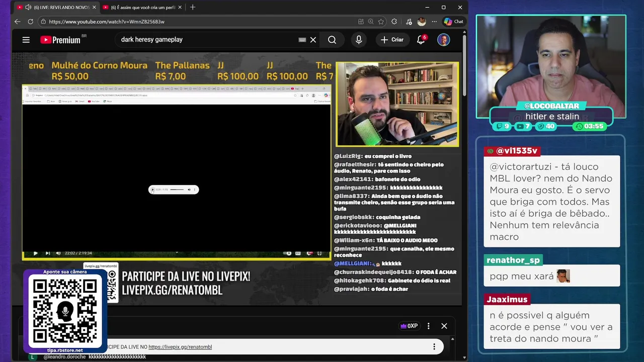
Task: Open the browser profile avatar
Action: 422,22
